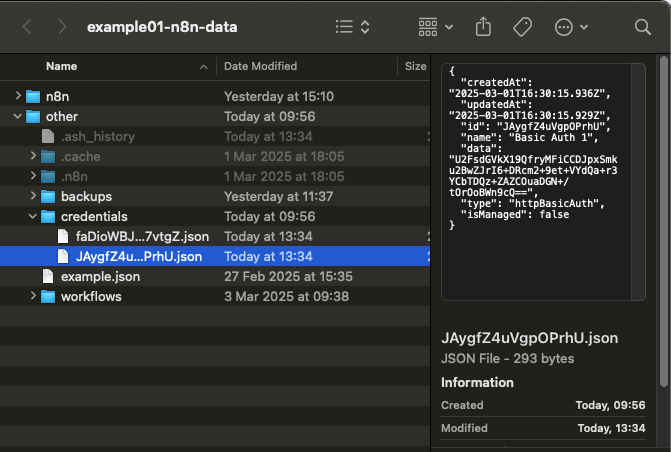This screenshot has width=671, height=452.
Task: Expand the backups folder arrow
Action: pos(33,196)
